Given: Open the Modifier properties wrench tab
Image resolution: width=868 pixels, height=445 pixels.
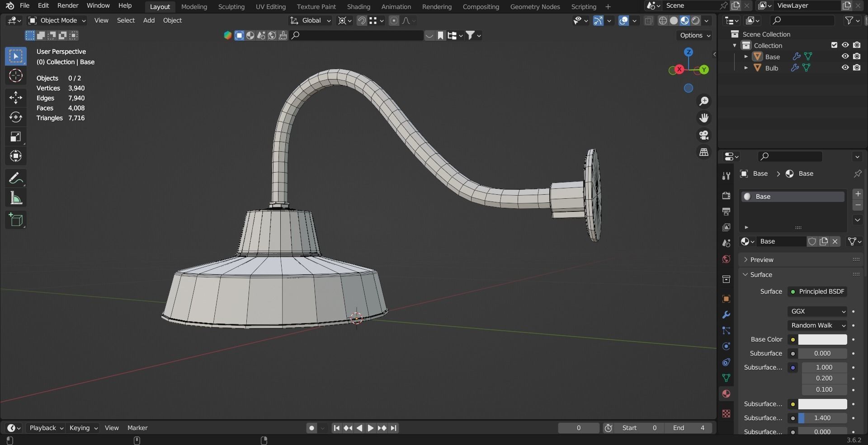Looking at the screenshot, I should pyautogui.click(x=726, y=315).
